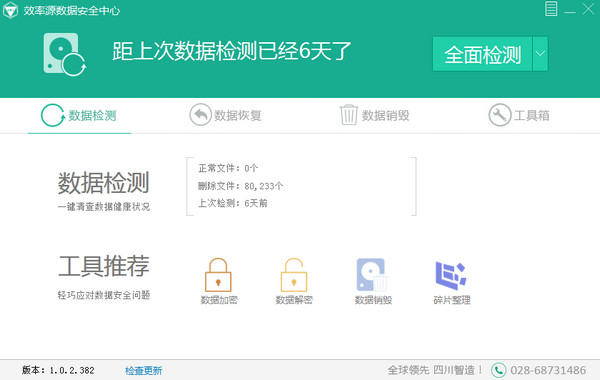Click the phone icon near 028-68731486
The height and width of the screenshot is (380, 600).
tap(498, 370)
